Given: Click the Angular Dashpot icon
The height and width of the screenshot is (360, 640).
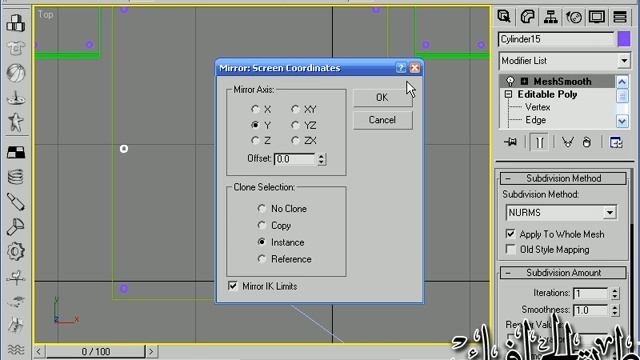Looking at the screenshot, I should [x=16, y=227].
